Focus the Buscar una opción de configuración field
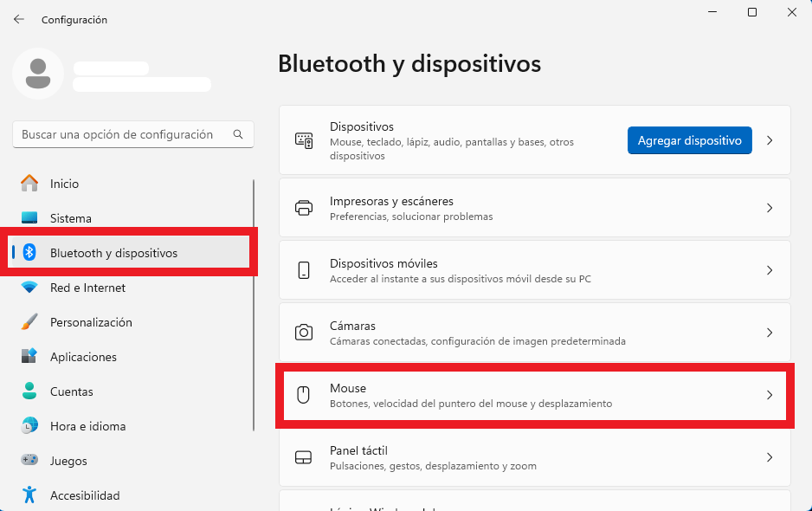 pos(133,134)
